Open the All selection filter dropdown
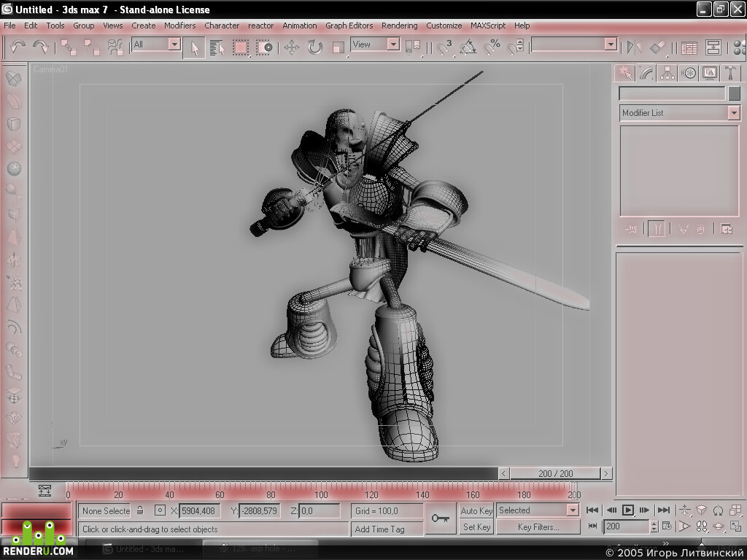Image resolution: width=747 pixels, height=560 pixels. pyautogui.click(x=156, y=44)
